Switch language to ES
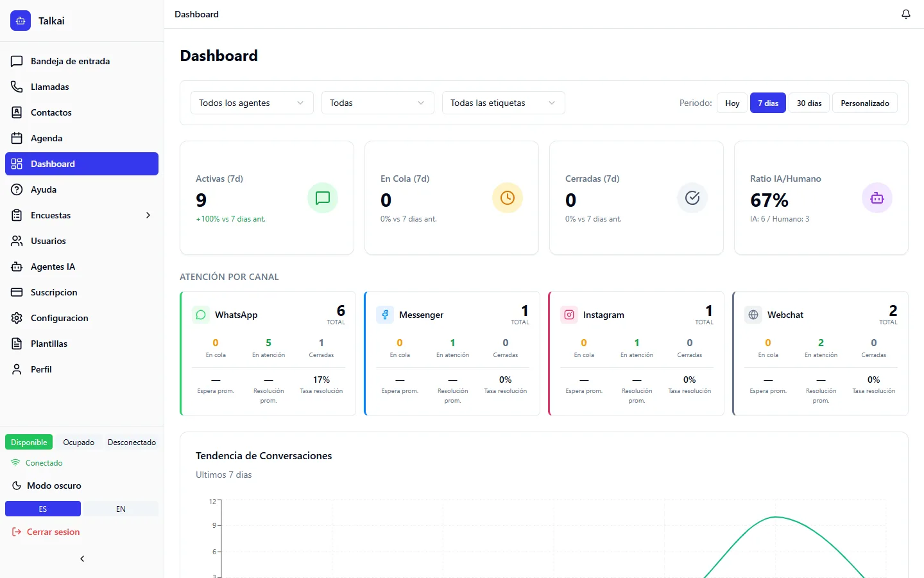This screenshot has height=578, width=924. point(43,509)
